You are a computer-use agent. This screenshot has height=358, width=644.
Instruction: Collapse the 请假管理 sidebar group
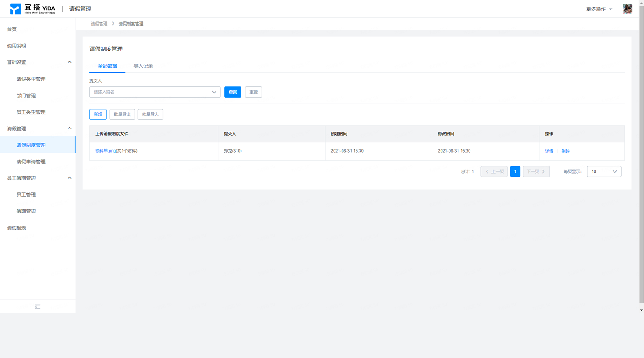tap(69, 128)
